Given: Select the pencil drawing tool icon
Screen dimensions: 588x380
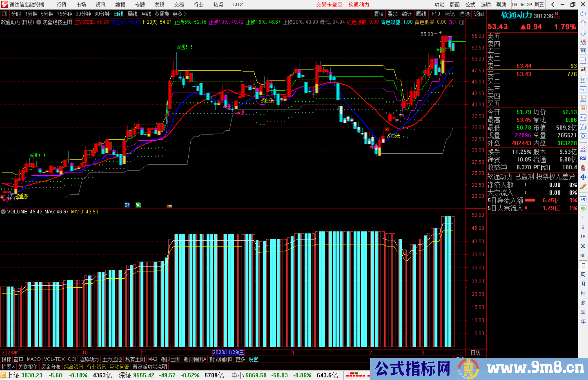Looking at the screenshot, I should coord(583,187).
